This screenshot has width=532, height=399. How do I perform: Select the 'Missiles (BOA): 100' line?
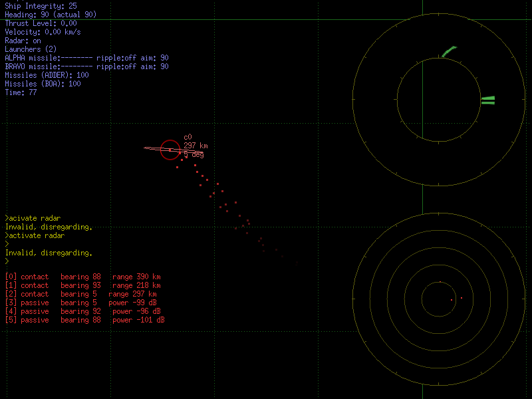pyautogui.click(x=43, y=84)
